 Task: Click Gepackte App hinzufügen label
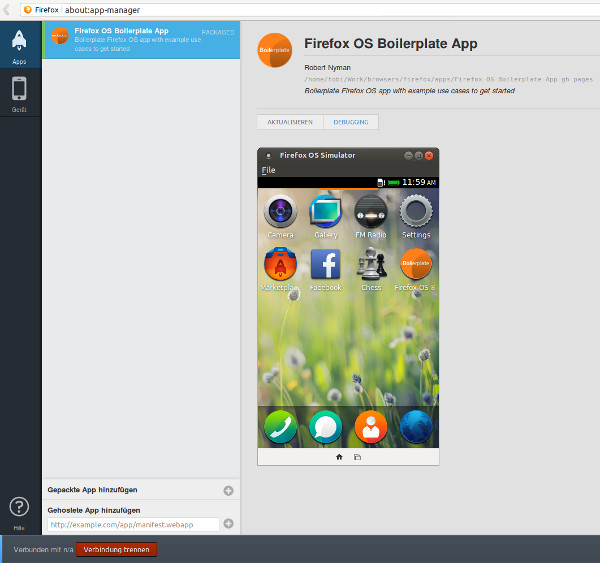pyautogui.click(x=92, y=490)
